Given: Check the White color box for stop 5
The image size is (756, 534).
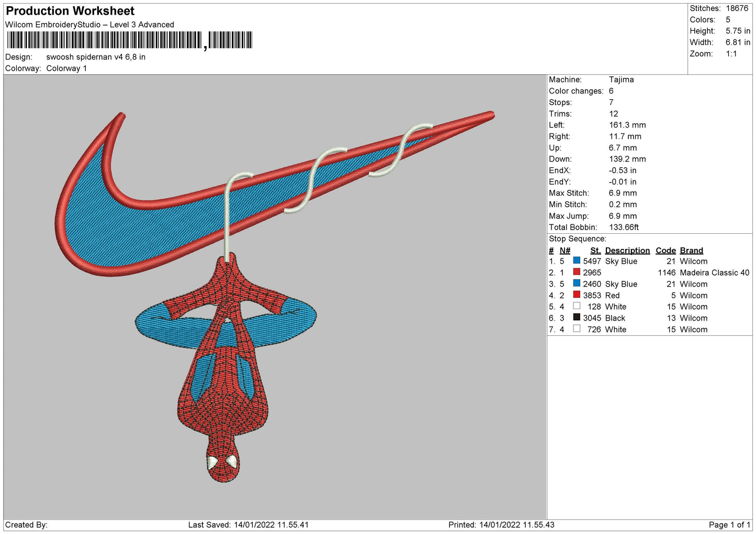Looking at the screenshot, I should [577, 306].
